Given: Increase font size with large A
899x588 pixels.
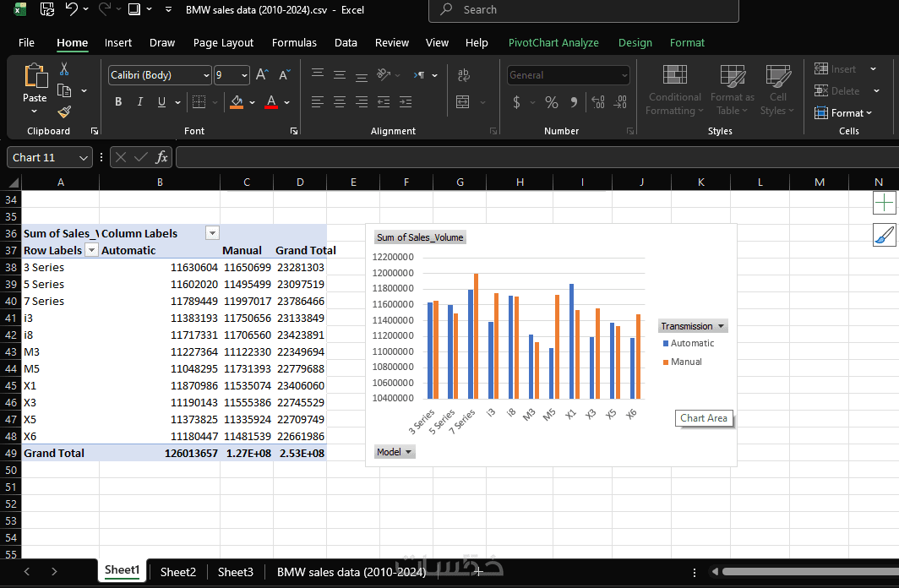Looking at the screenshot, I should (262, 74).
